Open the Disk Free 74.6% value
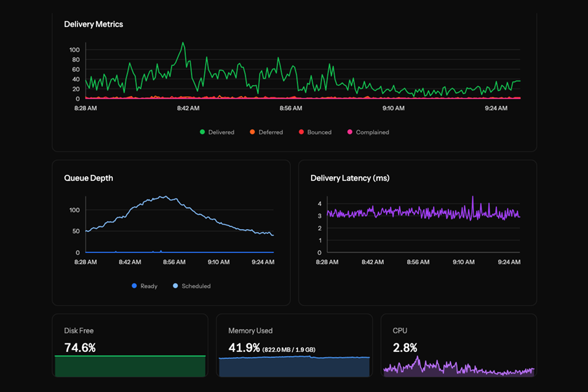 [80, 348]
